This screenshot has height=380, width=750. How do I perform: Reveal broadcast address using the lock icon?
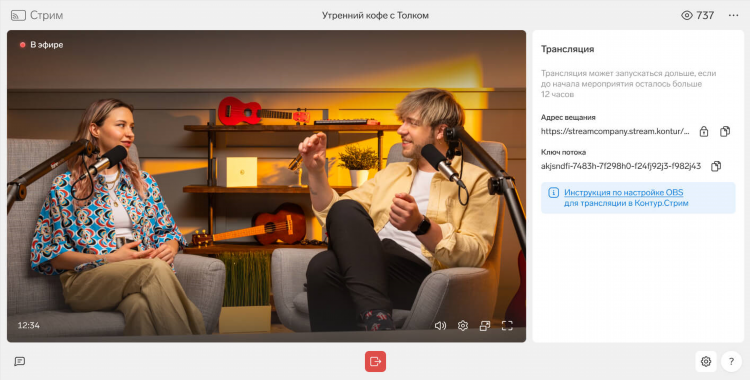[704, 131]
